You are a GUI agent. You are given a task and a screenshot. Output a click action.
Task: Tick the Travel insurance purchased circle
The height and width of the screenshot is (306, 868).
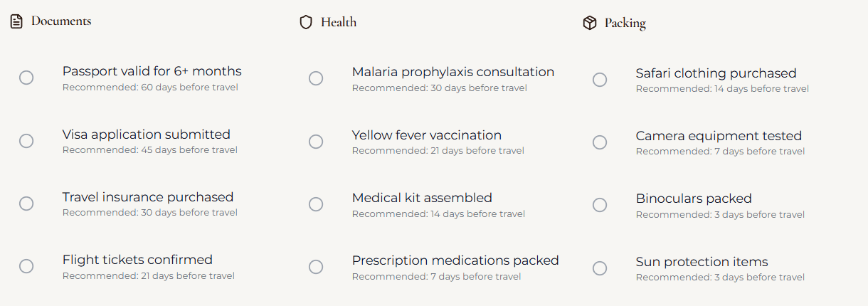click(x=26, y=204)
